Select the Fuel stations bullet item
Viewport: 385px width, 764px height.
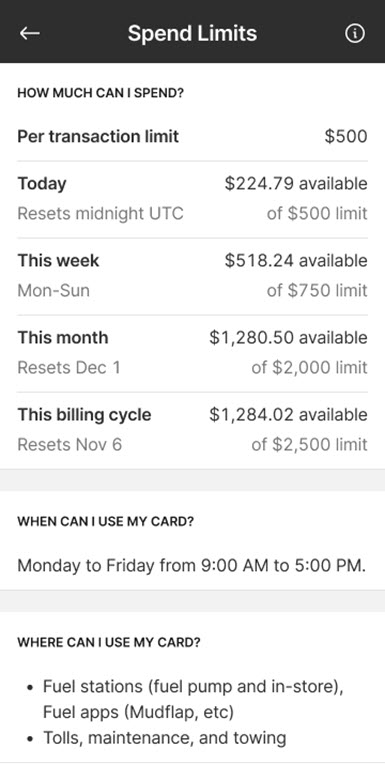point(193,700)
